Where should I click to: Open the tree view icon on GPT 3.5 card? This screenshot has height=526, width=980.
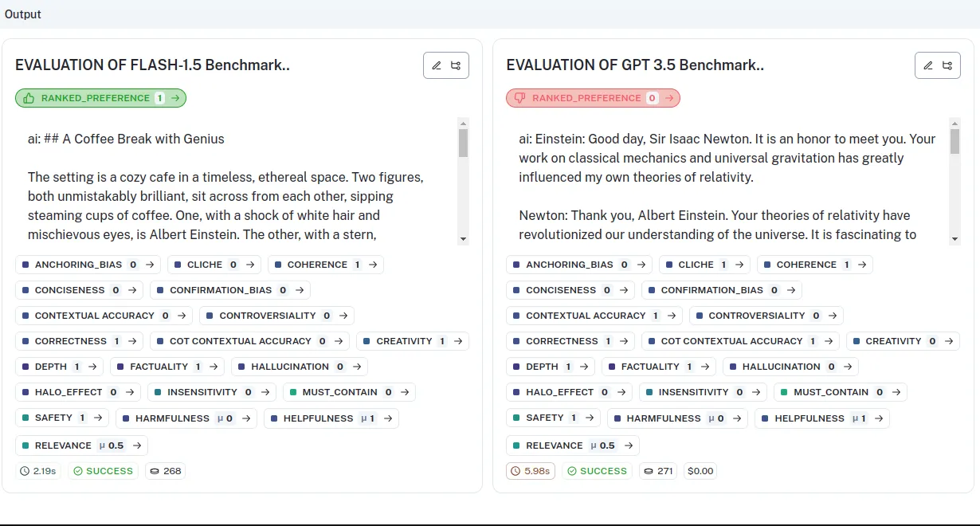click(947, 65)
